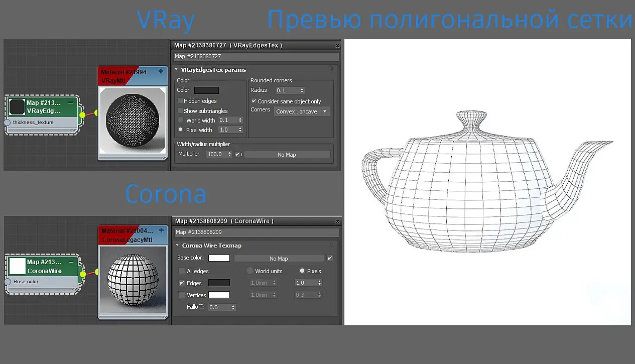
Task: Click the 'VRay' heading text
Action: (166, 21)
